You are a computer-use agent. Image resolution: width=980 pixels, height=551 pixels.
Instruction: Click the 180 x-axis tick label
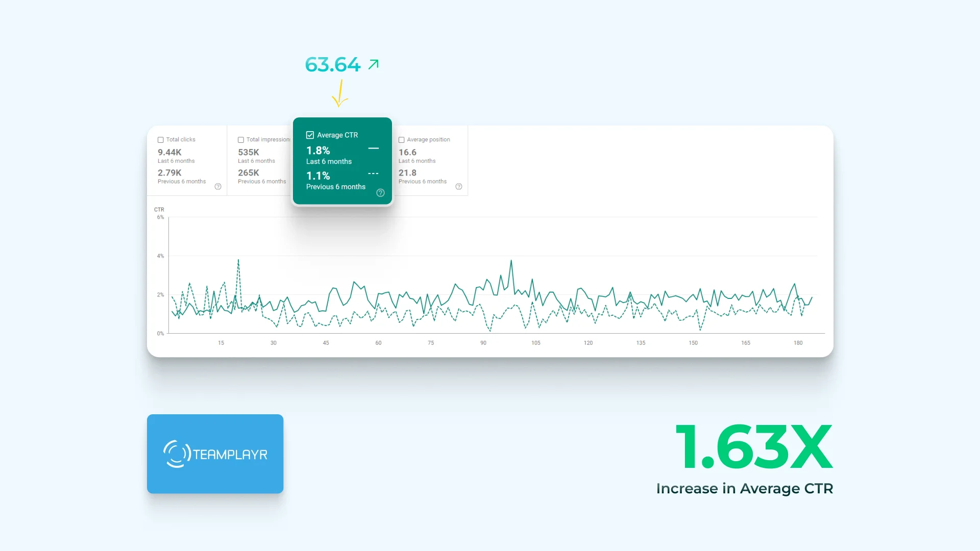point(798,343)
